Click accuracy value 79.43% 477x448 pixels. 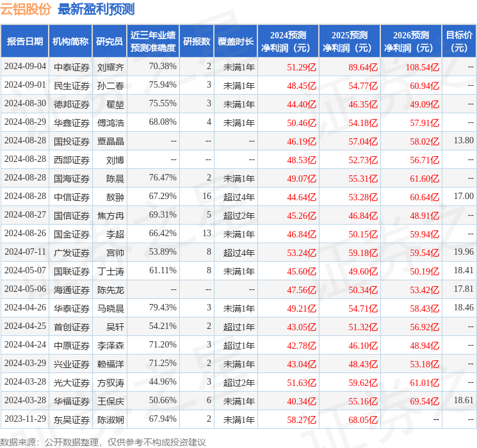[x=163, y=307]
